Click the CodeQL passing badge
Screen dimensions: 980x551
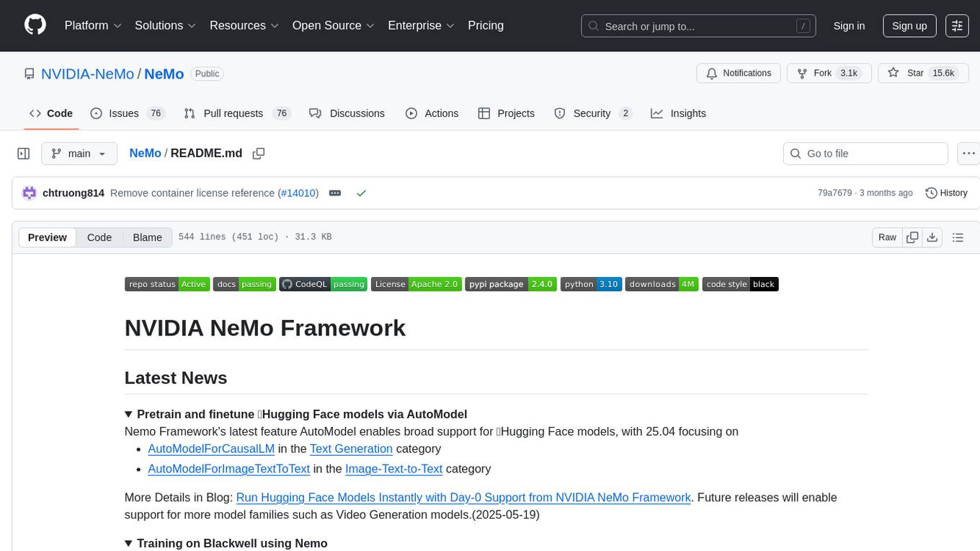point(324,284)
